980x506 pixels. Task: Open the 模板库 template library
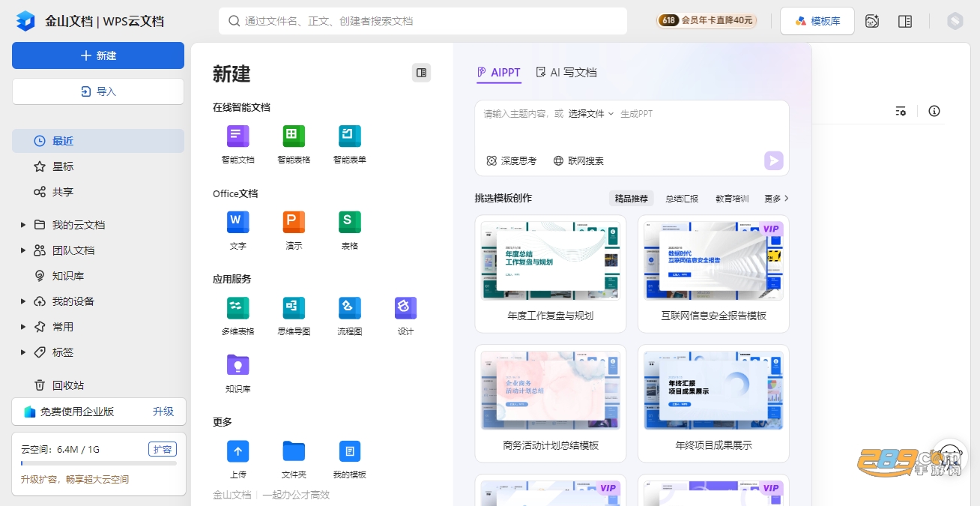click(x=817, y=21)
